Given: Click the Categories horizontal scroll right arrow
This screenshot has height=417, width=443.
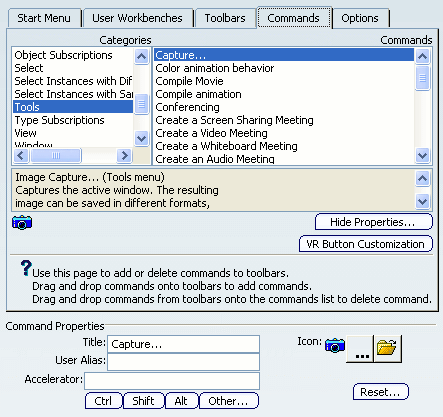Looking at the screenshot, I should 124,155.
